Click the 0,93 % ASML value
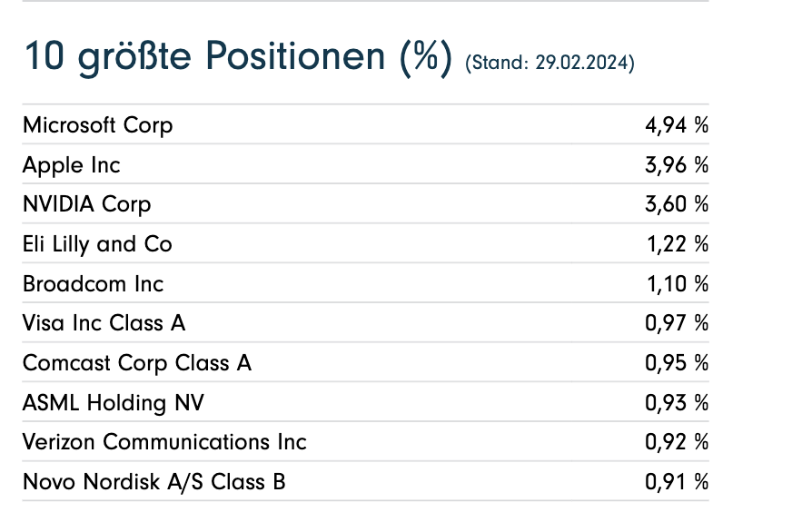 676,402
